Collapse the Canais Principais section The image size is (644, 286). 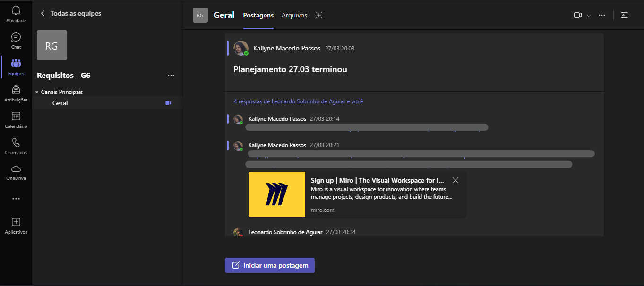37,92
